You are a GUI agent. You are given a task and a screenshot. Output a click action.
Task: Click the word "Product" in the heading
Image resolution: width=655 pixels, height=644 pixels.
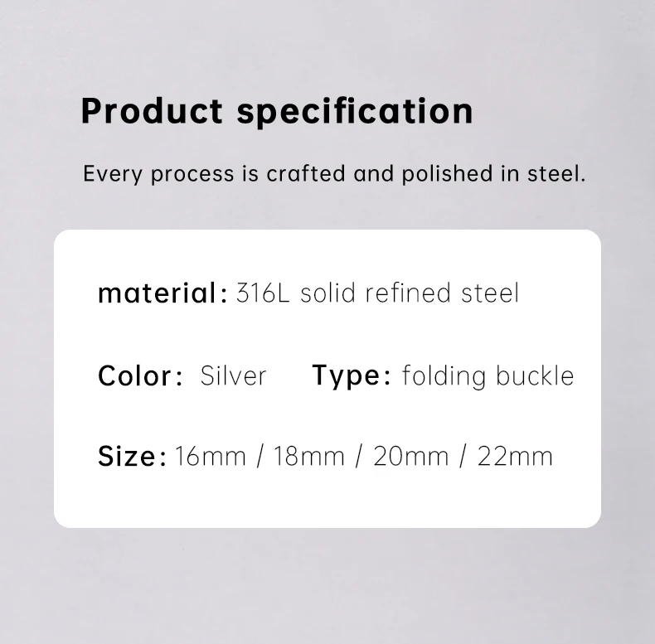pyautogui.click(x=152, y=111)
